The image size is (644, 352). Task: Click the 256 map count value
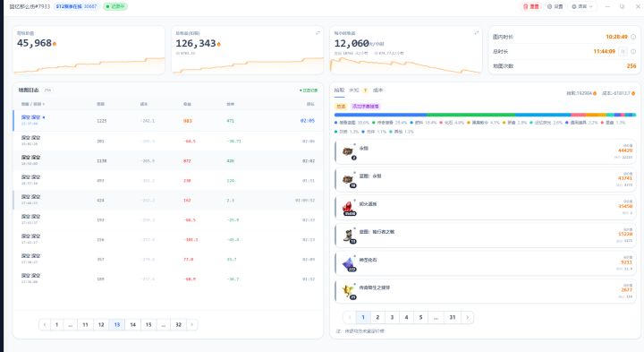click(x=631, y=65)
